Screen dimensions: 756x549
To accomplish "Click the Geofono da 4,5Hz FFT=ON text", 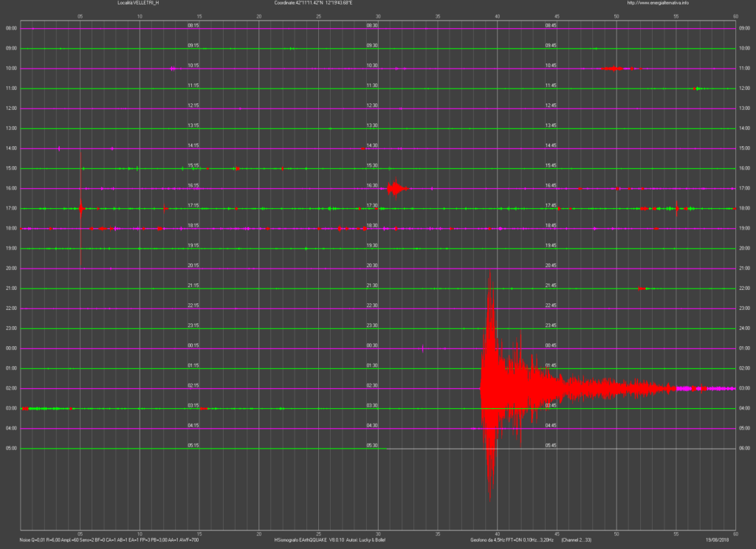I will (x=512, y=540).
